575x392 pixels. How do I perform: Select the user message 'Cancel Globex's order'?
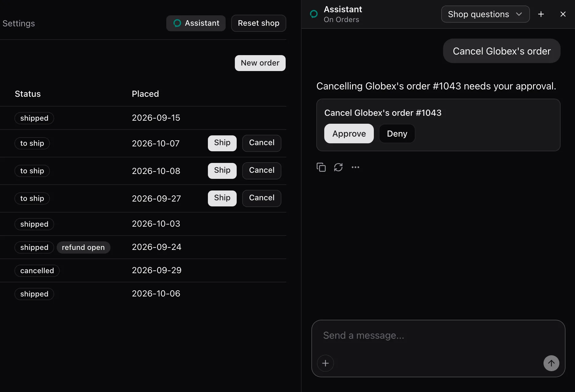point(502,51)
